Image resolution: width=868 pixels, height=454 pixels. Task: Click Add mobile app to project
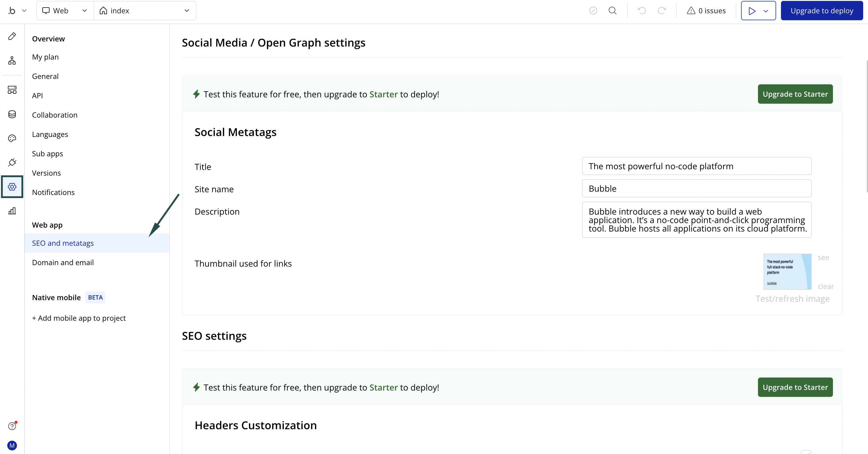pos(79,318)
